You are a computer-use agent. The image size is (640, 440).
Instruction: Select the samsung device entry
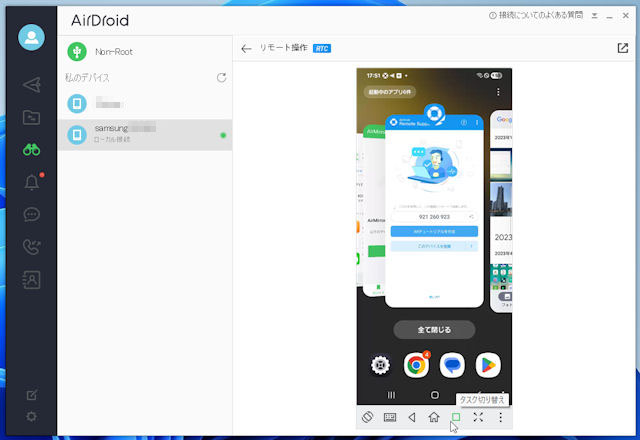pyautogui.click(x=145, y=135)
